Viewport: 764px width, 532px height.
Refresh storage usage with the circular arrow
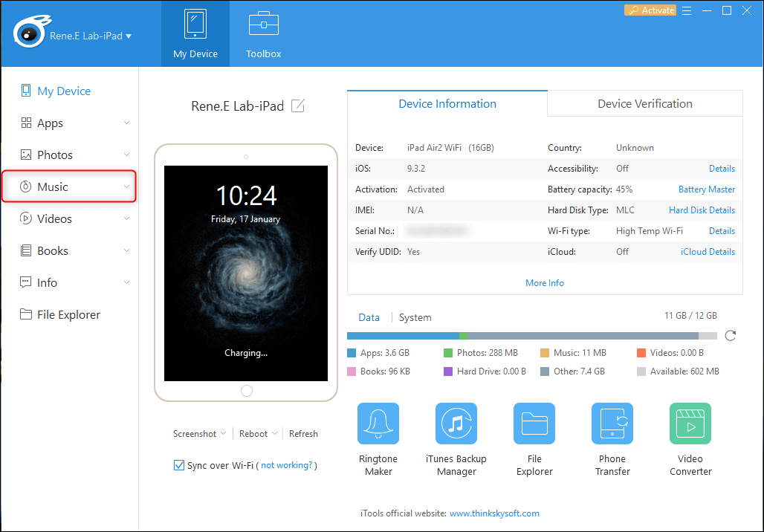click(731, 336)
